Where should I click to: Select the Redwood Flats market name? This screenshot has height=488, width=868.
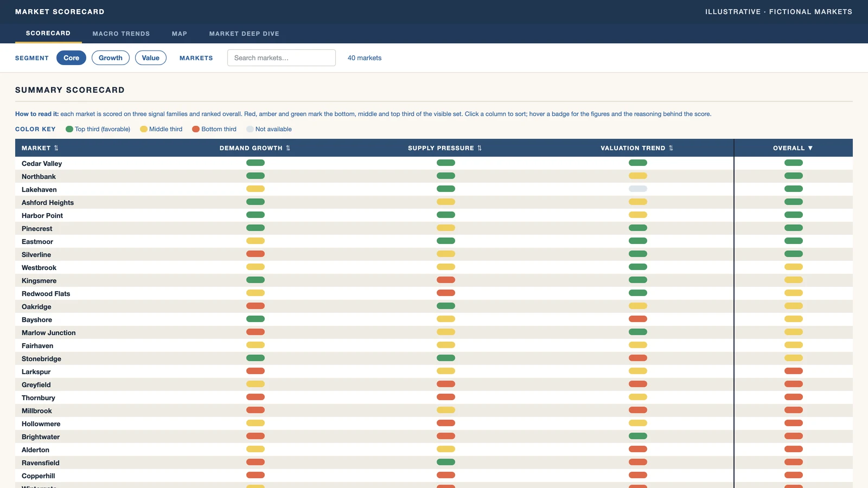pyautogui.click(x=46, y=293)
